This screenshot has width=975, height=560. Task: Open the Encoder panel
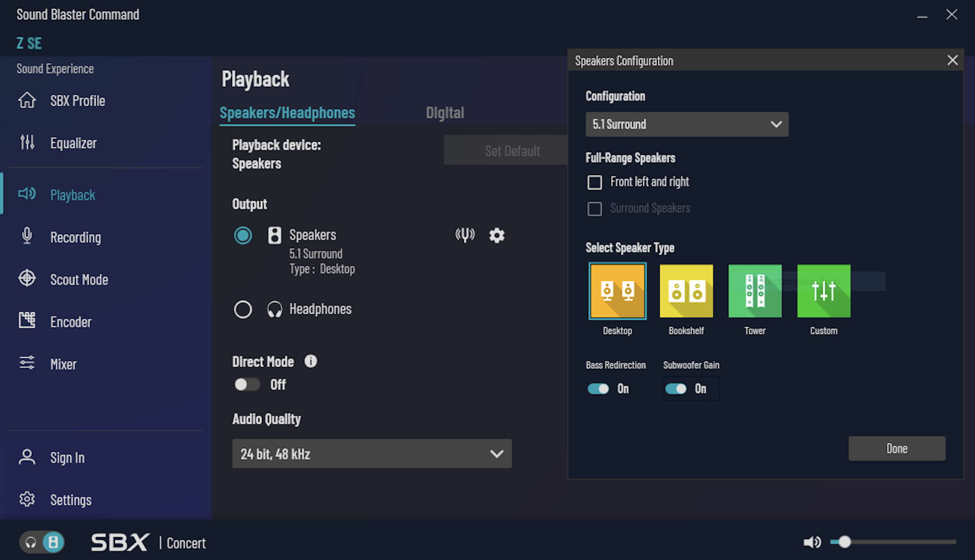pyautogui.click(x=71, y=322)
